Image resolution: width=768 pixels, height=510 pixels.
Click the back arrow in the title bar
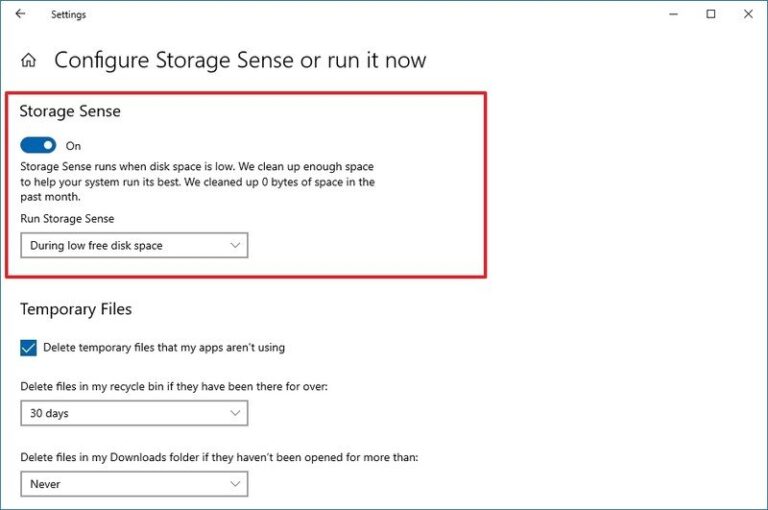pyautogui.click(x=20, y=14)
